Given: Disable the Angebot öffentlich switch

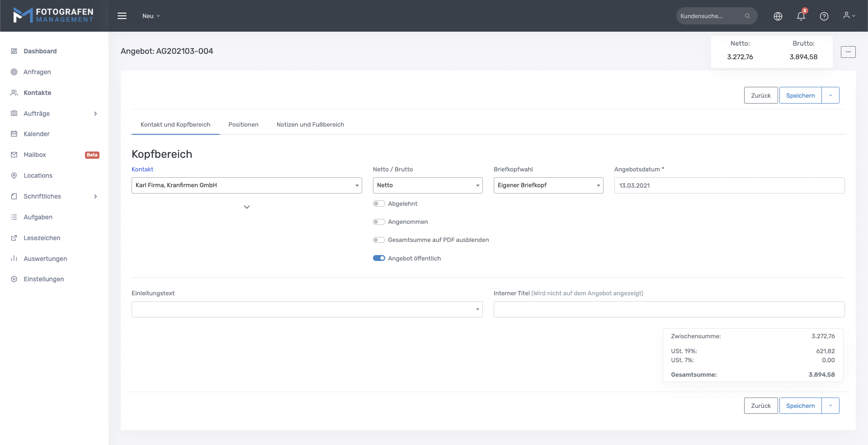Looking at the screenshot, I should pyautogui.click(x=379, y=258).
